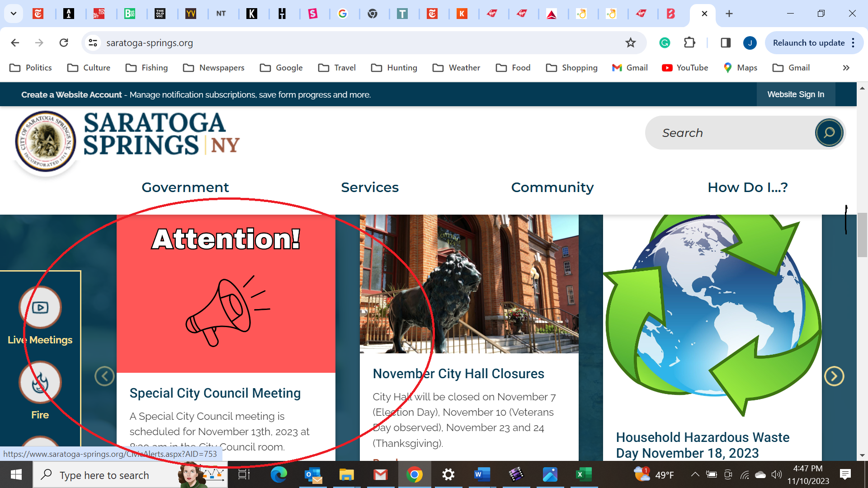Advance to next carousel slide
The image size is (868, 488).
point(834,376)
